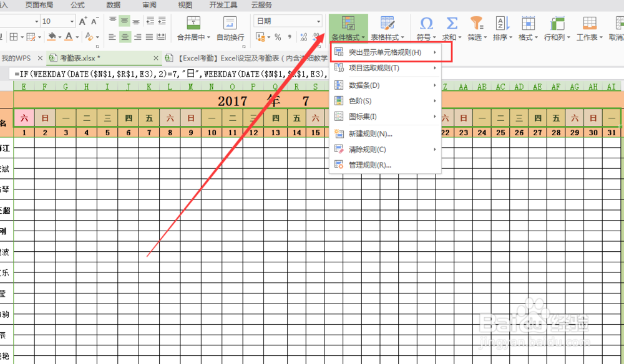This screenshot has height=364, width=624.
Task: Switch to the 我的WPS document tab
Action: coord(16,58)
